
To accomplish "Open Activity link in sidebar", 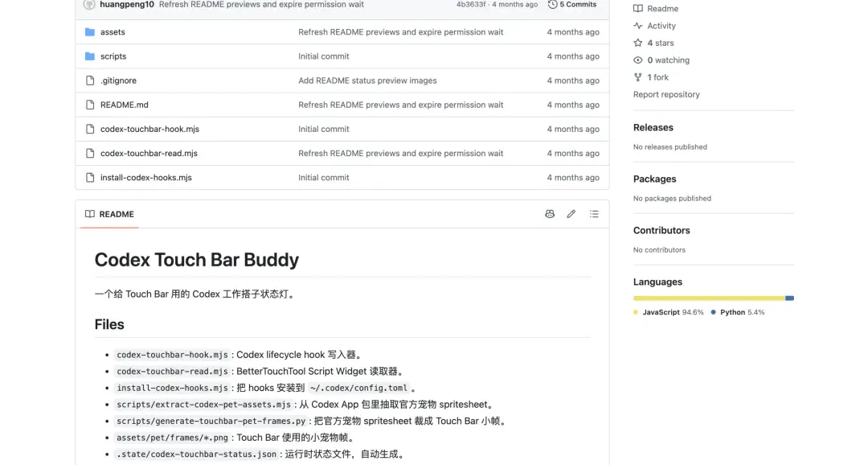I will click(x=661, y=26).
